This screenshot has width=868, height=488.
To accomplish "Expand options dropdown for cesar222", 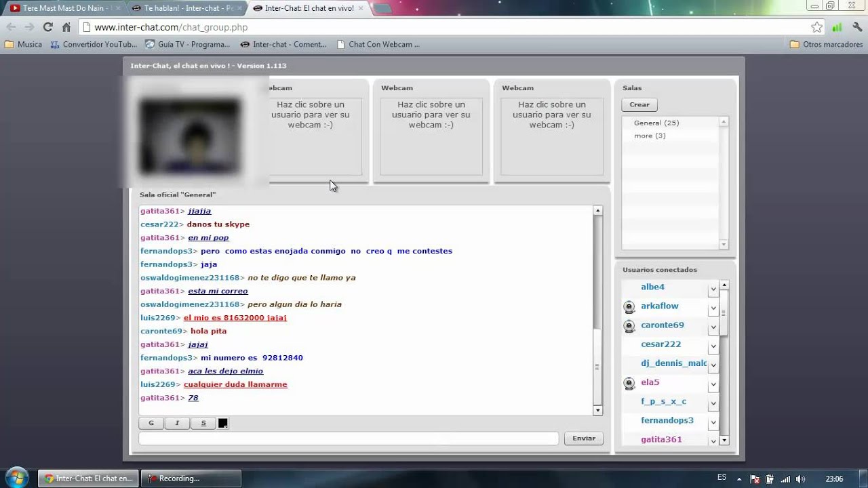I will coord(713,346).
